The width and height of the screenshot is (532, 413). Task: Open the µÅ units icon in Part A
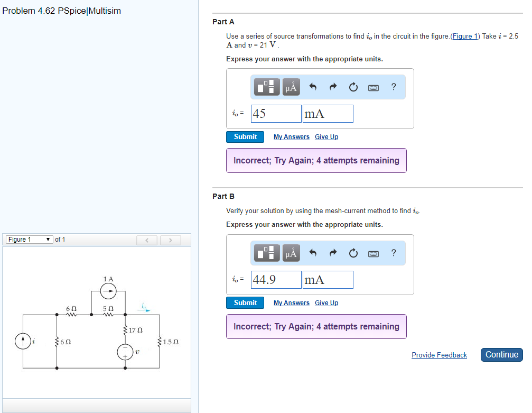click(290, 87)
